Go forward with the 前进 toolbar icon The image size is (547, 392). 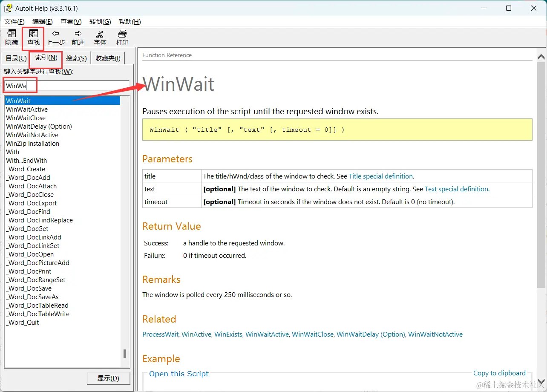coord(78,37)
